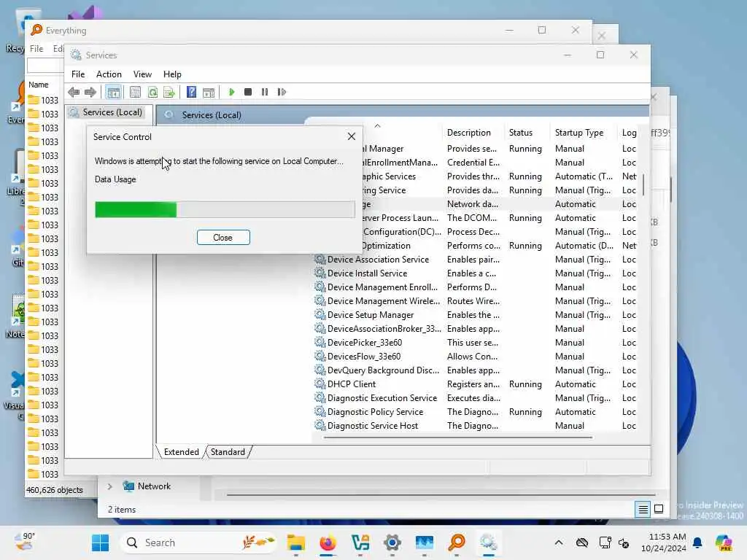The image size is (747, 560).
Task: Click the taskbar Search box
Action: (199, 542)
